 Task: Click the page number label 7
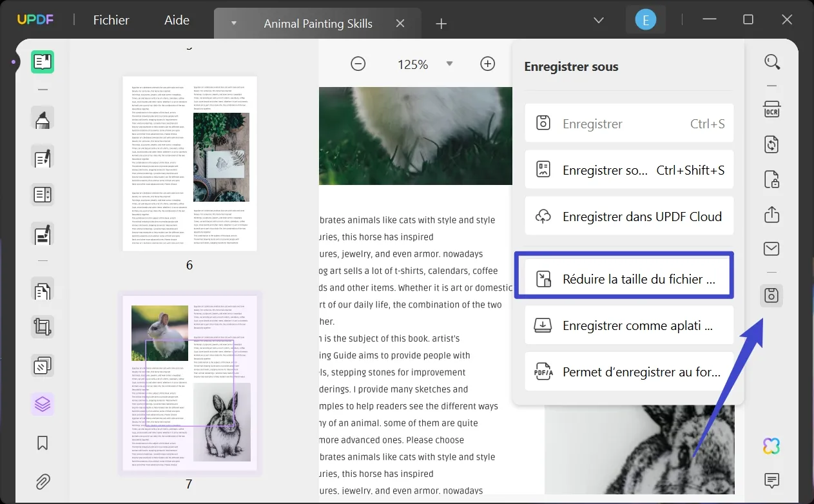[189, 484]
